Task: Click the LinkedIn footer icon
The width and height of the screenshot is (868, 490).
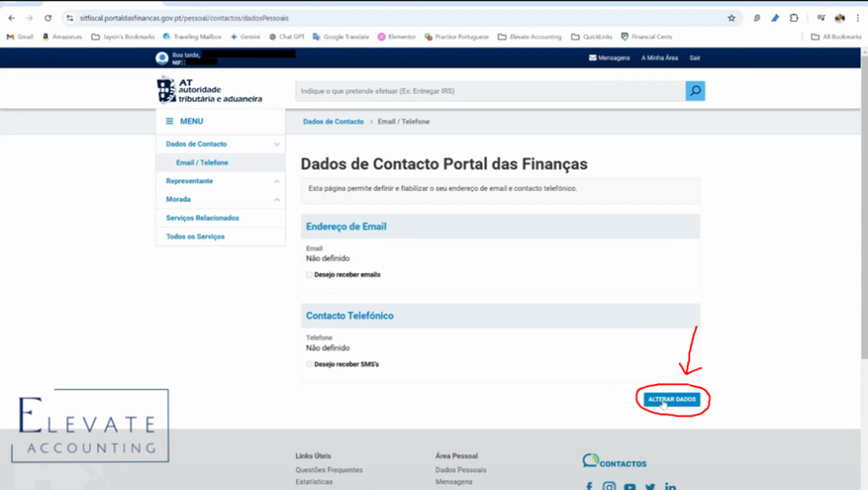Action: [x=670, y=486]
